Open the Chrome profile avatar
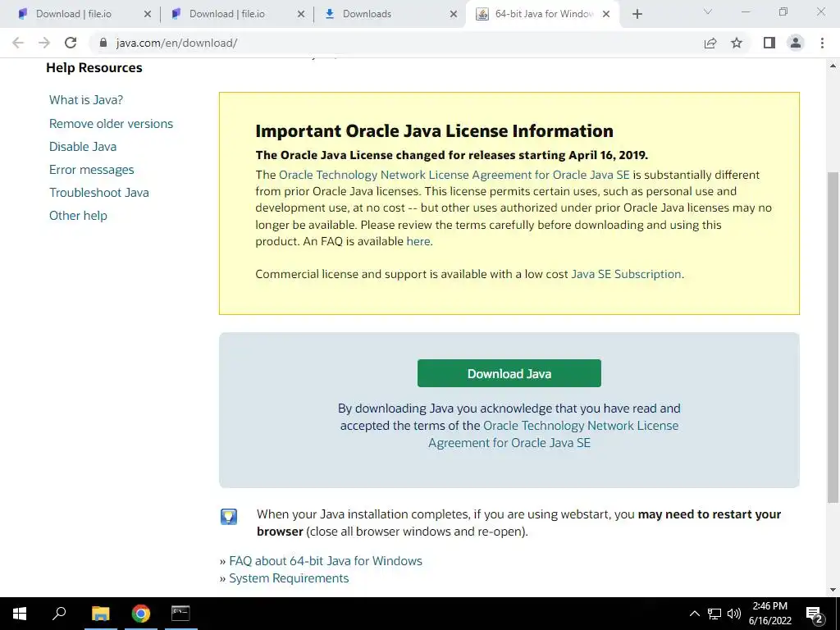Image resolution: width=840 pixels, height=630 pixels. 796,43
